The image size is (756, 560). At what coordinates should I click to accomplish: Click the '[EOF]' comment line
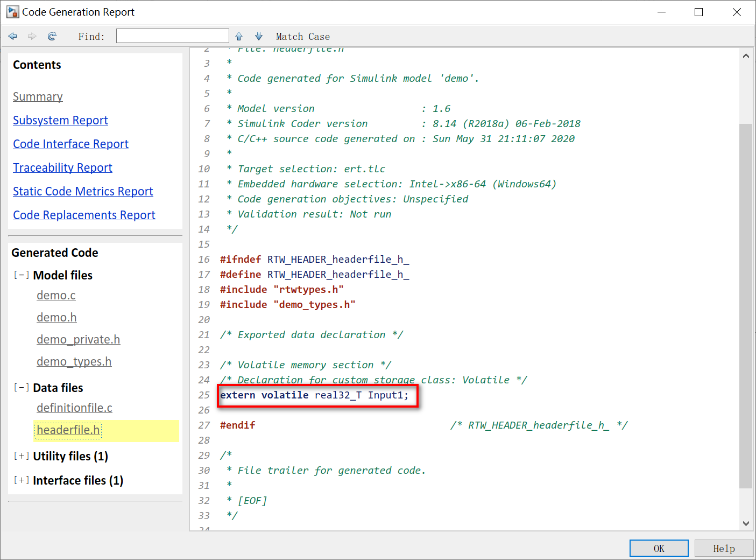tap(246, 501)
